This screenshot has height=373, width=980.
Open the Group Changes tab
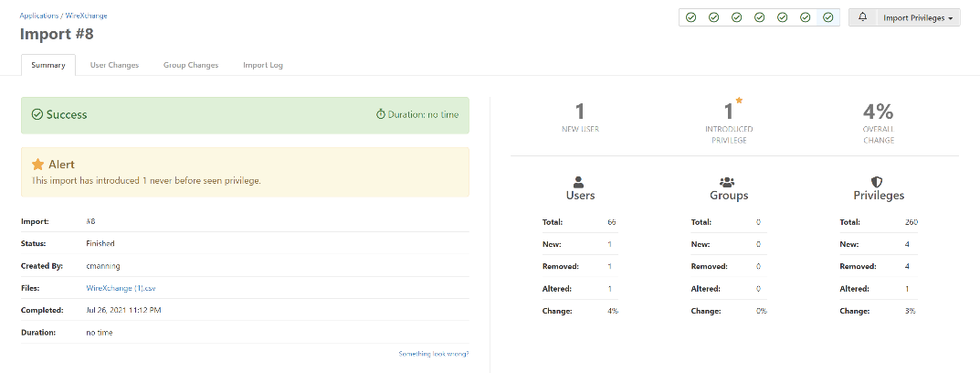coord(191,65)
